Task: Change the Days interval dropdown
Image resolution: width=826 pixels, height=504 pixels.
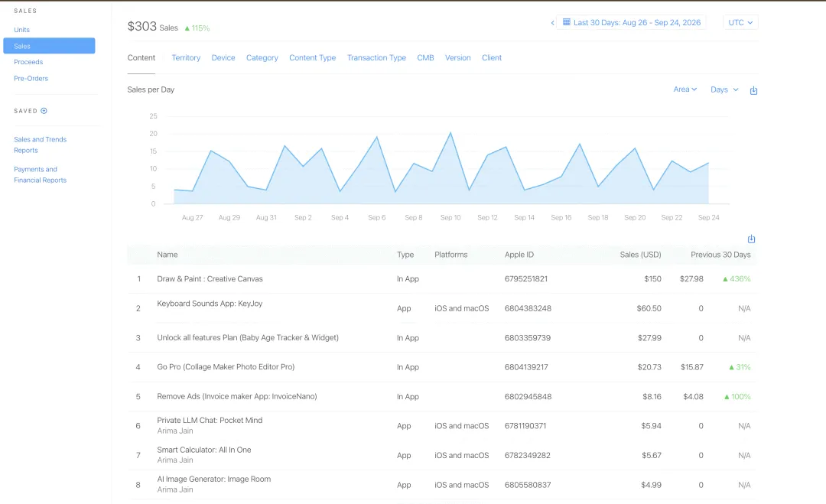Action: 724,89
